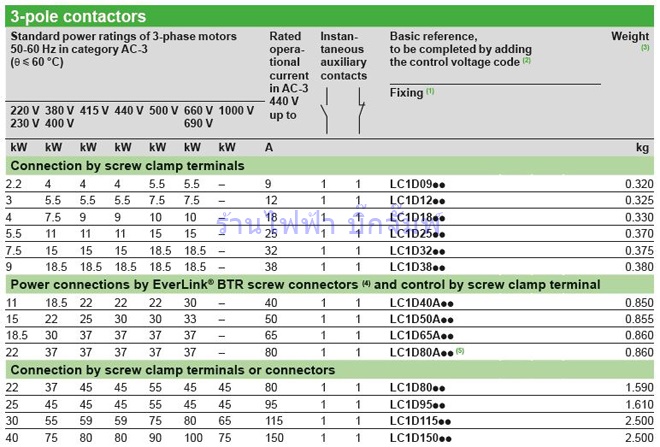Viewport: 660px width, 447px height.
Task: Click the 'Instantaneous auxiliary contacts' column header
Action: click(343, 56)
